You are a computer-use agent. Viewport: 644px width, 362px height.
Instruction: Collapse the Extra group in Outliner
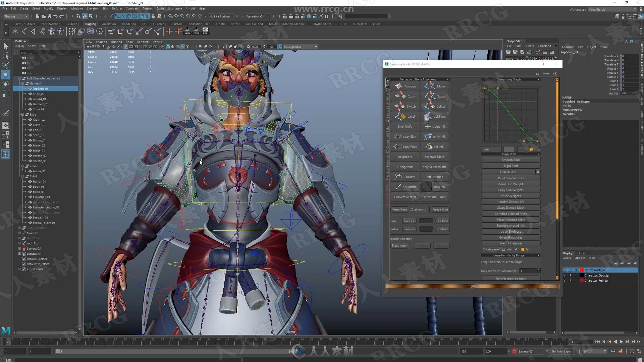[22, 114]
